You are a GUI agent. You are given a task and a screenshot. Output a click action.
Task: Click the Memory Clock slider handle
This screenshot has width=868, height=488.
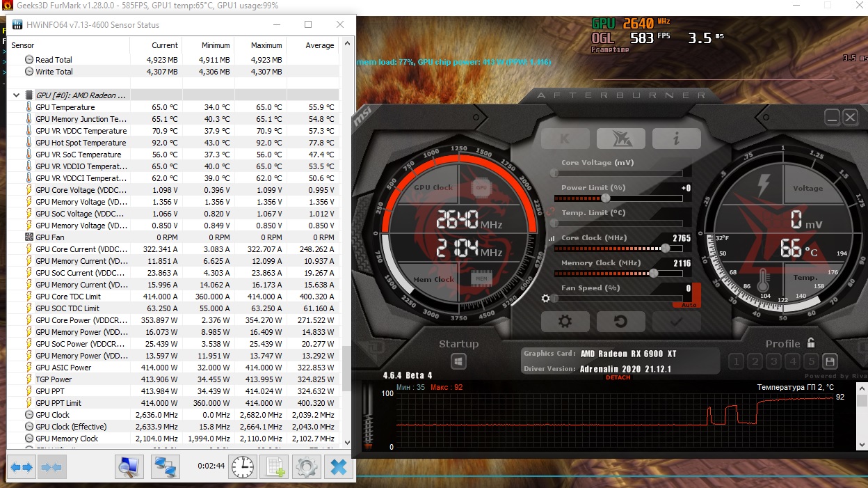[653, 273]
